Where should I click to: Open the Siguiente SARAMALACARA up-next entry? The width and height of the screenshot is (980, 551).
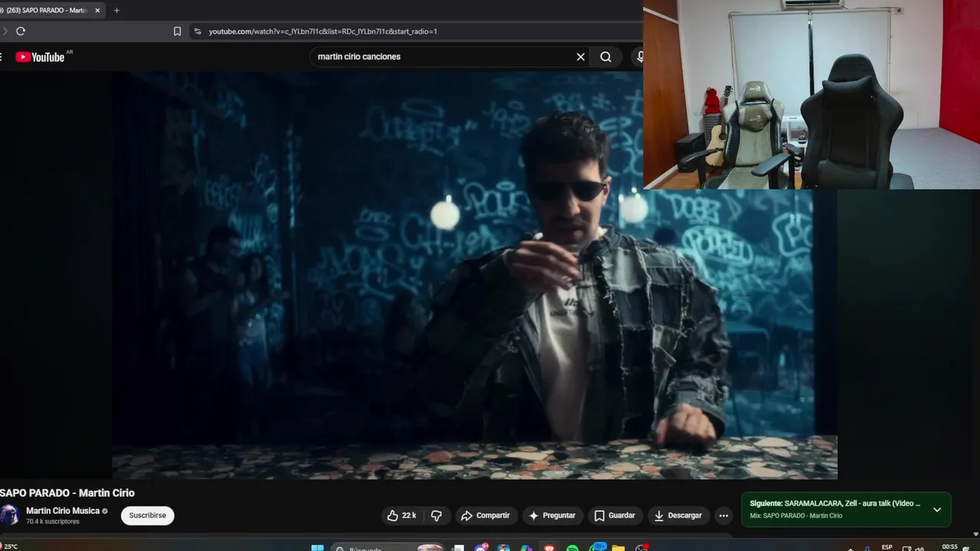[835, 504]
